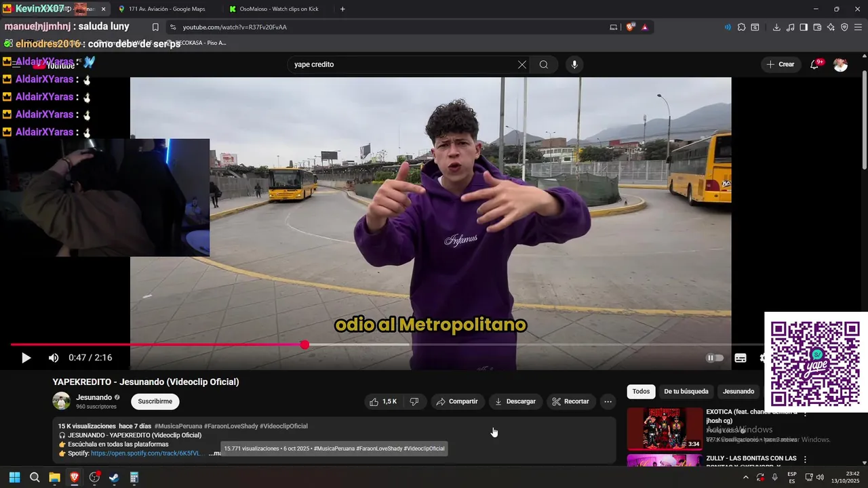The height and width of the screenshot is (488, 868).
Task: Open the ZULLY - LAS BONITAS CON LAS video title
Action: point(751,459)
